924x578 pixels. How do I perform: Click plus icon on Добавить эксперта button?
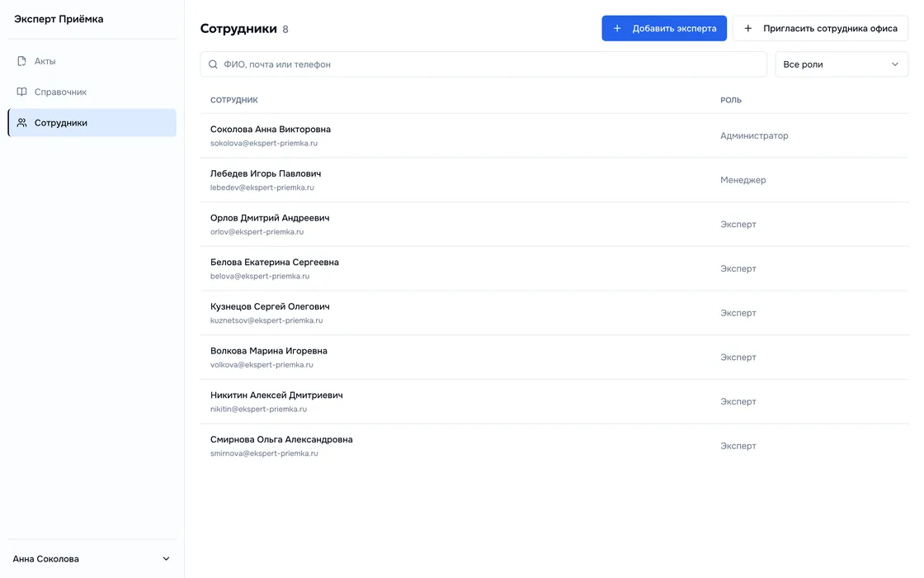tap(617, 28)
